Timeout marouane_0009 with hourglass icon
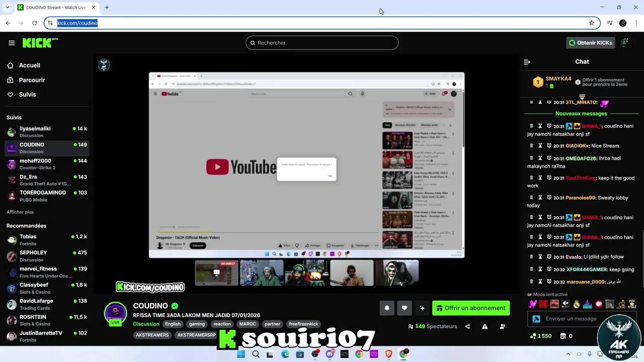Viewport: 644px width, 362px height. [540, 282]
